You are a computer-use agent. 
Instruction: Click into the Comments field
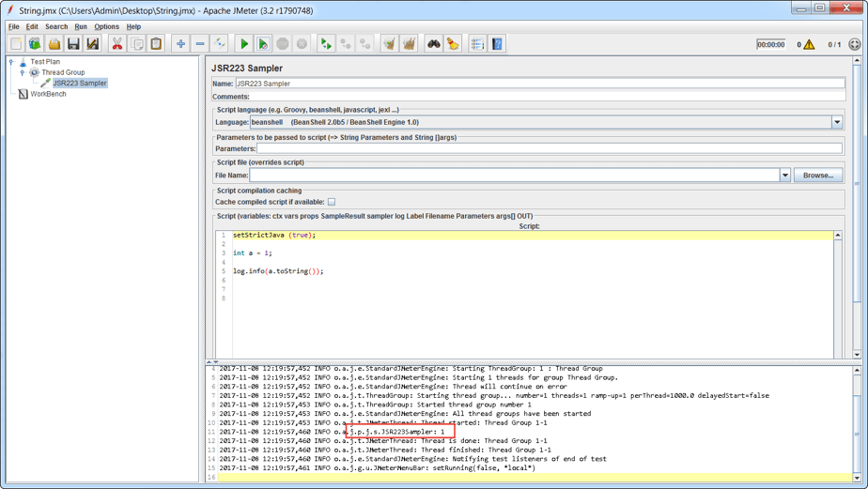(x=548, y=97)
